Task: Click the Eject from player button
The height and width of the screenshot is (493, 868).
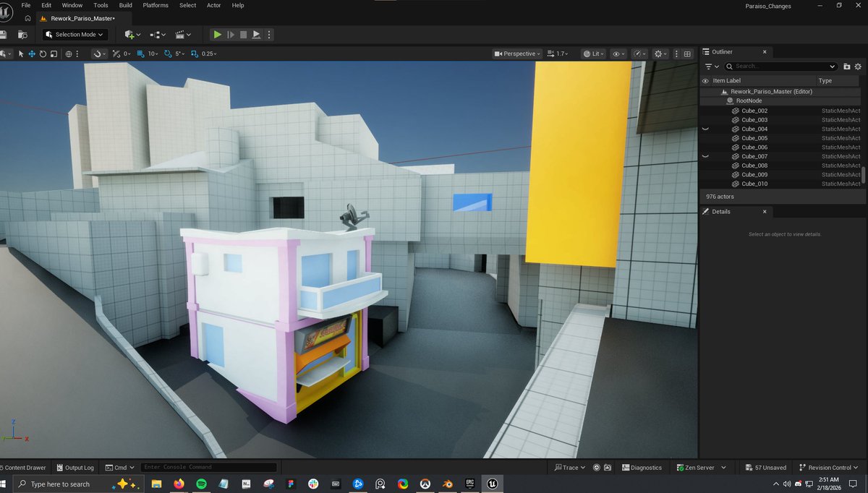Action: 256,35
